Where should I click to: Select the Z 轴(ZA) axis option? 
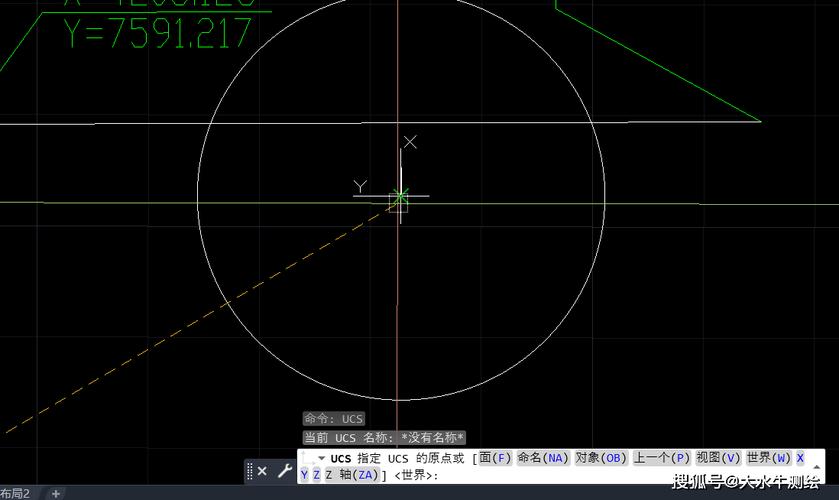353,475
